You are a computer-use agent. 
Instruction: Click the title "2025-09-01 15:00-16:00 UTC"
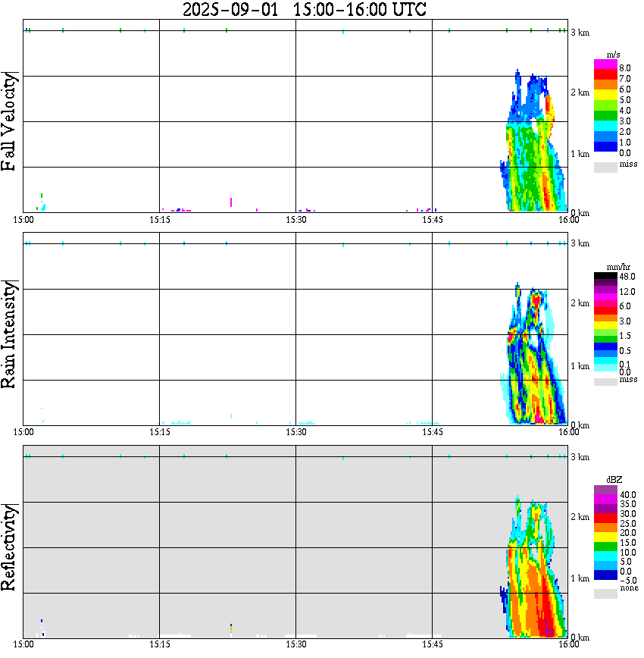(x=305, y=9)
